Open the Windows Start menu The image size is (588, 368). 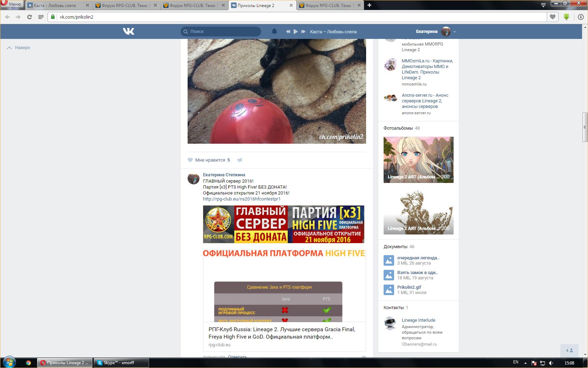click(9, 363)
